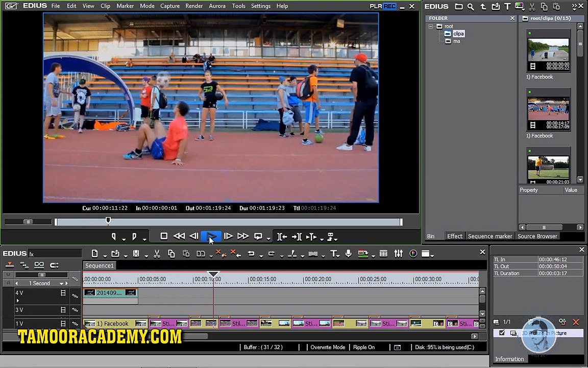Open the voice over microphone icon
Screen dimensions: 588x368
pyautogui.click(x=349, y=254)
